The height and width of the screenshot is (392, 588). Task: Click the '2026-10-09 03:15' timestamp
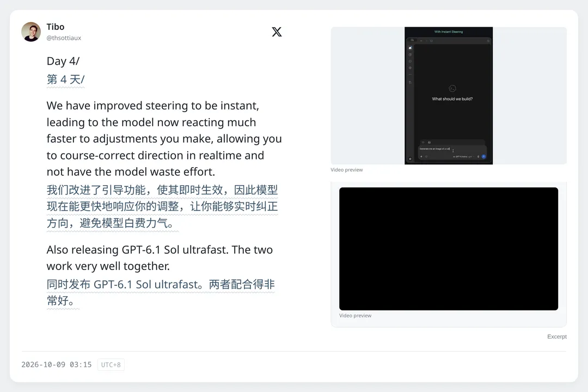tap(57, 365)
